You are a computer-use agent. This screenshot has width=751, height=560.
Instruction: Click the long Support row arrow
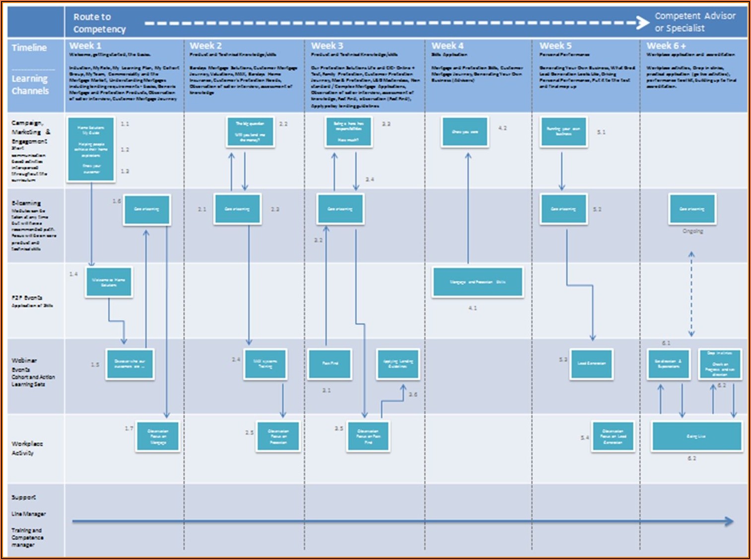402,521
